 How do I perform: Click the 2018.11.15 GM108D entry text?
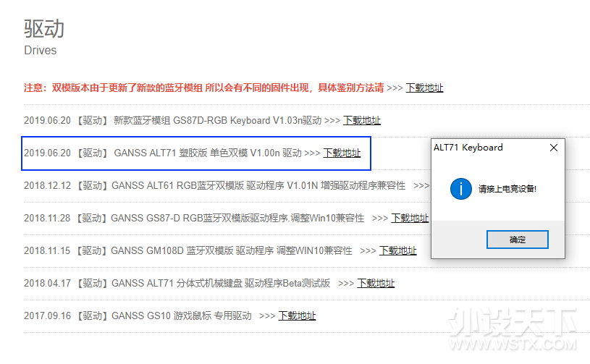click(x=187, y=251)
